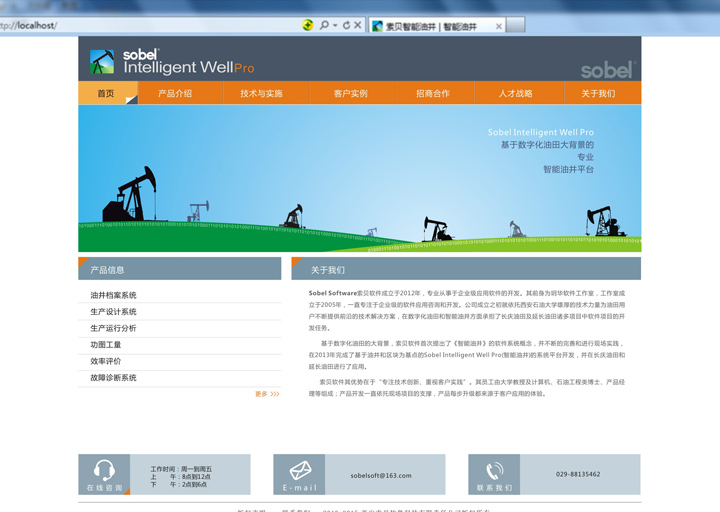The image size is (720, 512).
Task: Open a new blank browser tab
Action: point(516,25)
